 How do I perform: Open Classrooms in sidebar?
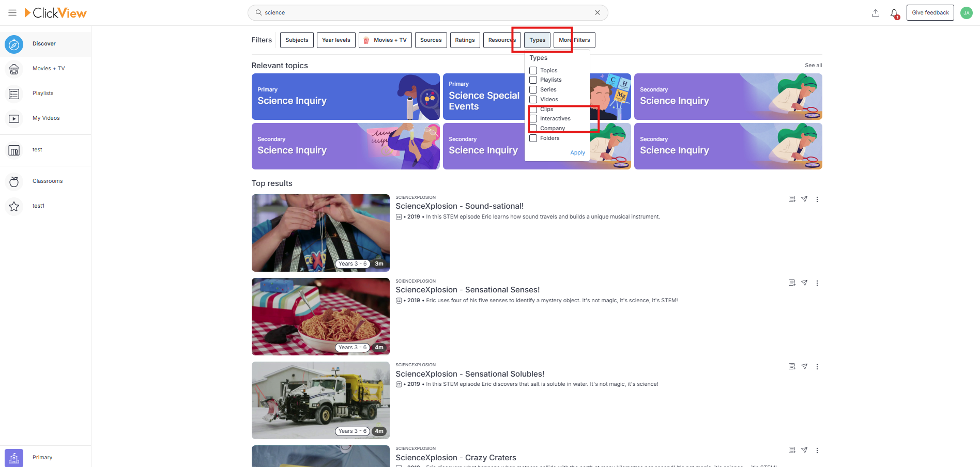click(x=45, y=181)
